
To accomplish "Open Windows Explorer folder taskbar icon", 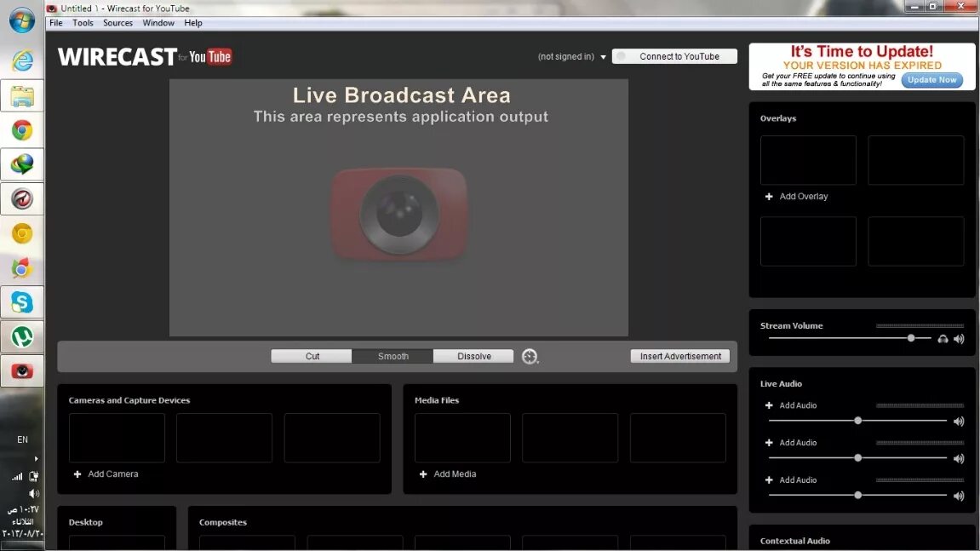I will [x=22, y=96].
